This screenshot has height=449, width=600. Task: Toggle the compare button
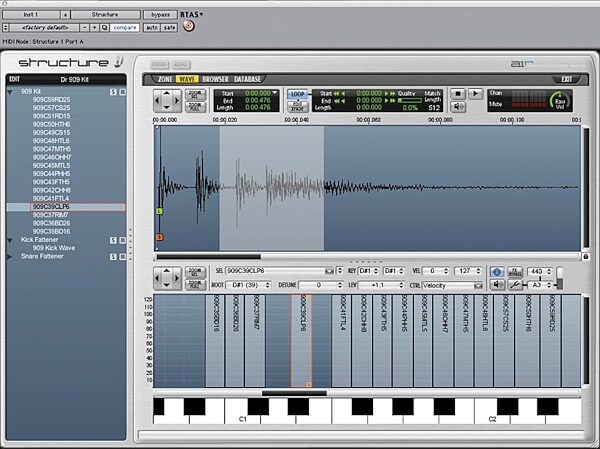[125, 28]
